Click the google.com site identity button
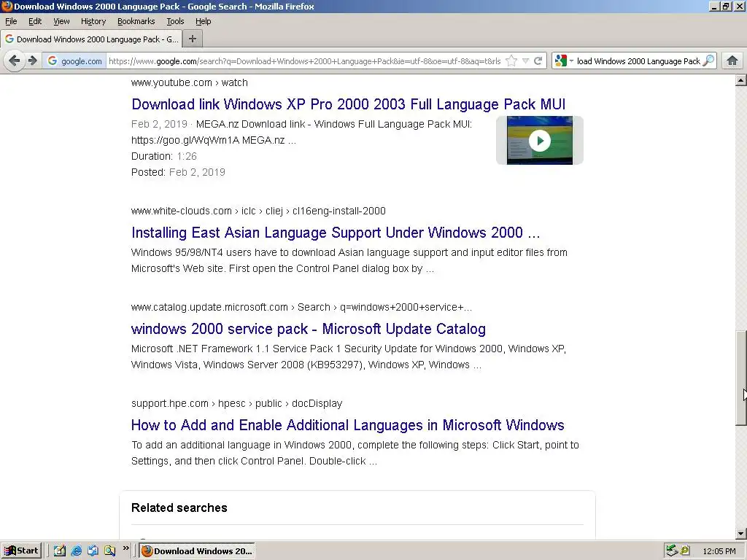 75,61
